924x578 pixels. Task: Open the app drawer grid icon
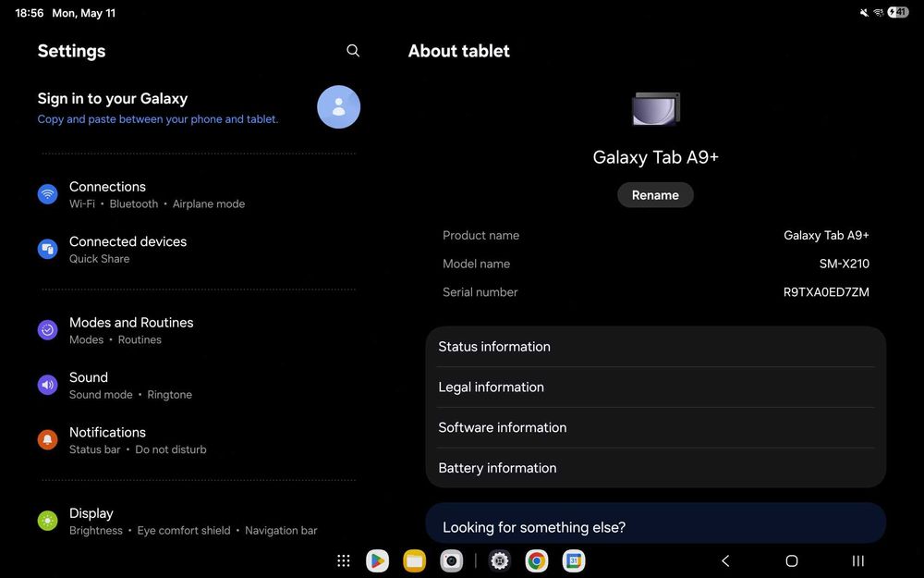coord(344,561)
